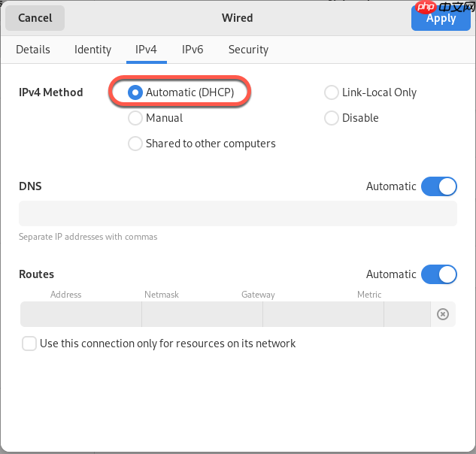Select the IPv4 tab
This screenshot has height=454, width=476.
pyautogui.click(x=146, y=50)
